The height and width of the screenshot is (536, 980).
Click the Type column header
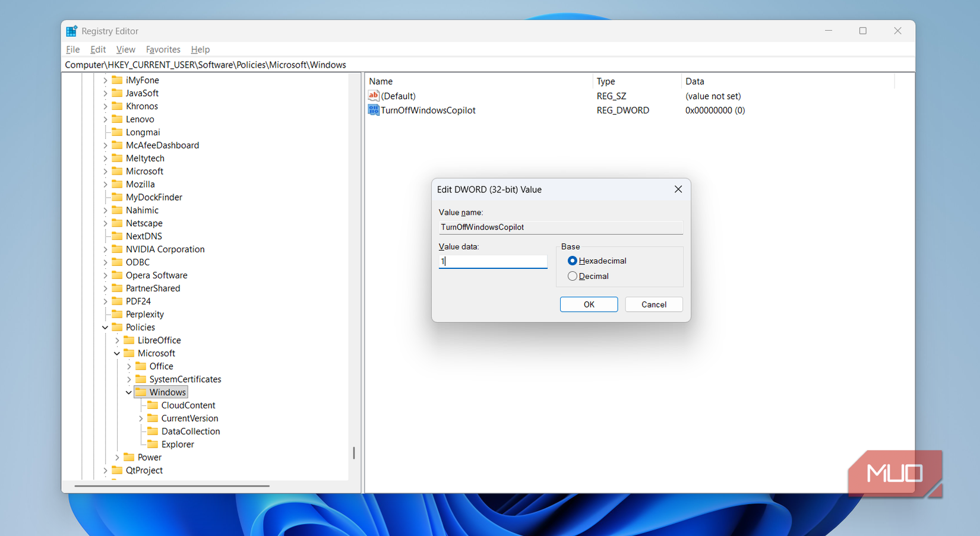pyautogui.click(x=637, y=81)
